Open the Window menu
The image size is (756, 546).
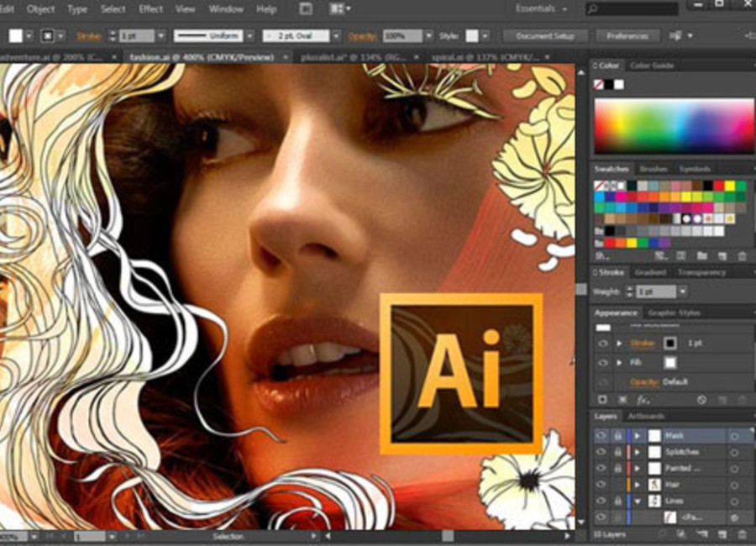point(226,9)
